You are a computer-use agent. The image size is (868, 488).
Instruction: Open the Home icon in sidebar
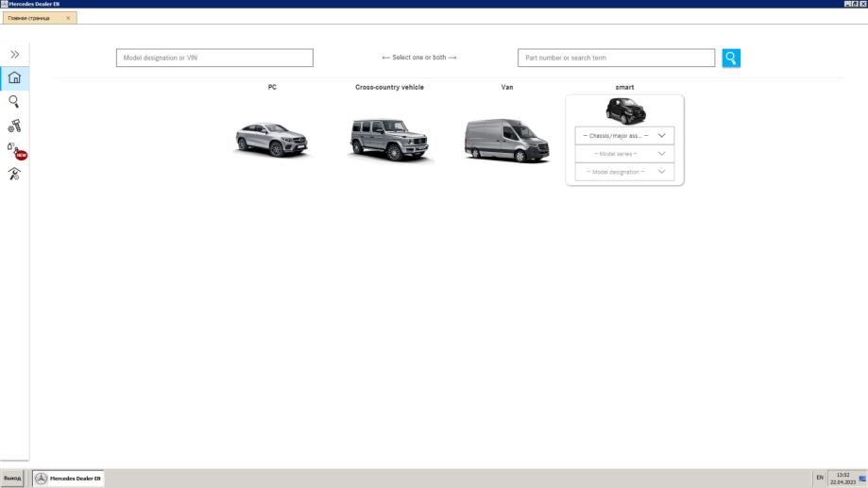(14, 77)
